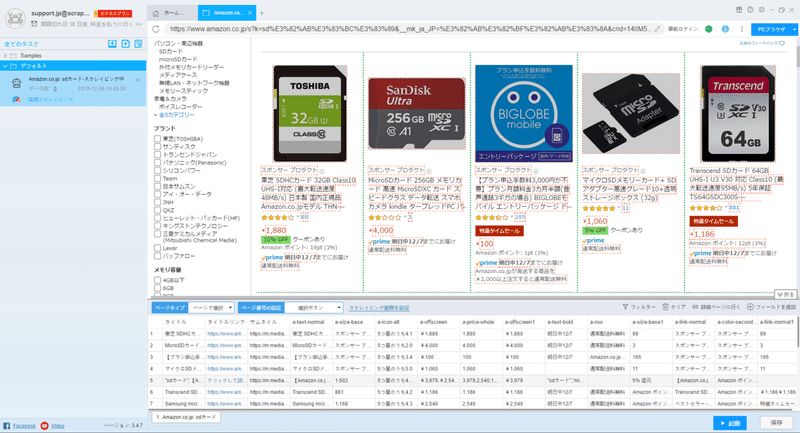Click the home icon on the first tab
The image size is (800, 433).
(156, 13)
